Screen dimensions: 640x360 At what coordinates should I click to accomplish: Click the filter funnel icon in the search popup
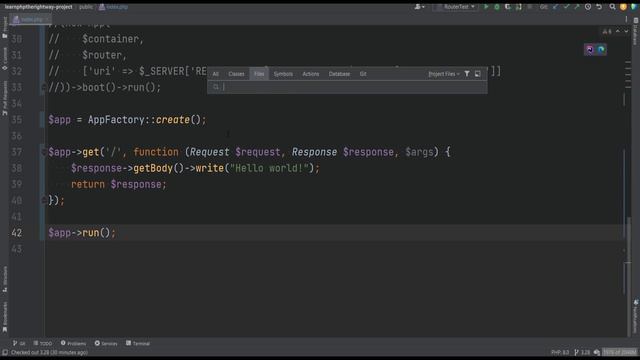pyautogui.click(x=467, y=74)
